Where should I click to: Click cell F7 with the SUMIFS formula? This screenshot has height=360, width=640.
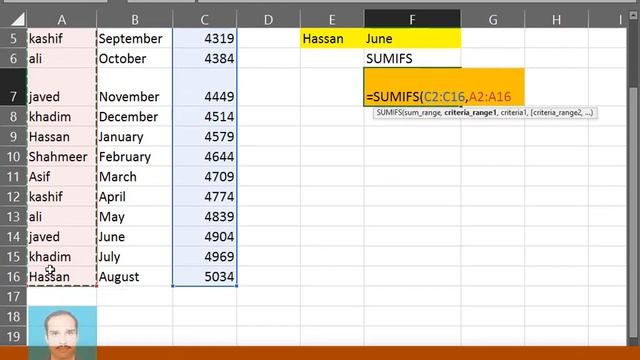[x=444, y=87]
